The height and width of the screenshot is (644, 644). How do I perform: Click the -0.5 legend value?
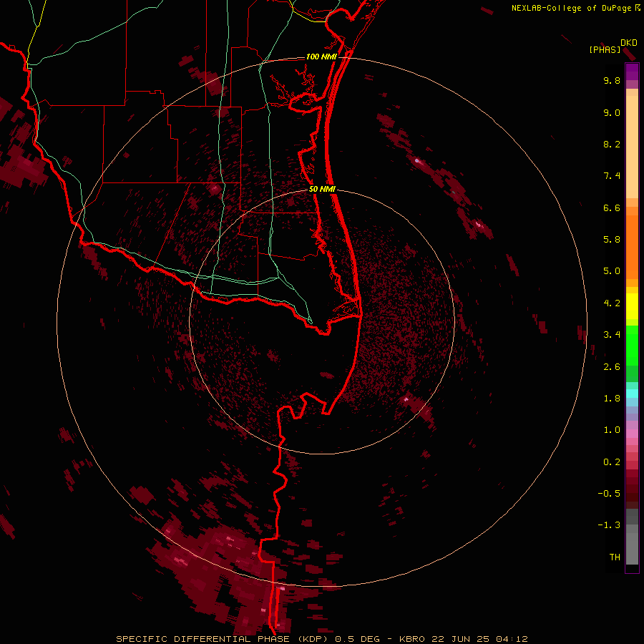609,494
